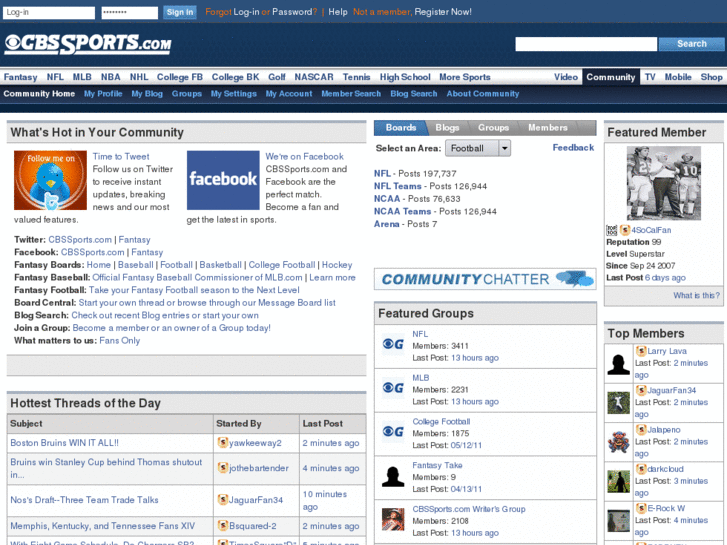The width and height of the screenshot is (727, 545).
Task: Switch to the Blogs tab
Action: point(447,128)
